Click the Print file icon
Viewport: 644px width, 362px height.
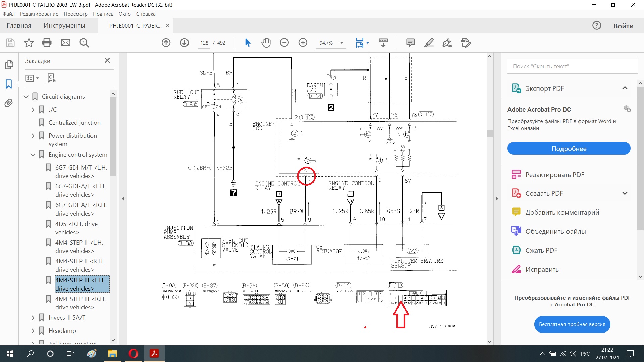tap(47, 43)
